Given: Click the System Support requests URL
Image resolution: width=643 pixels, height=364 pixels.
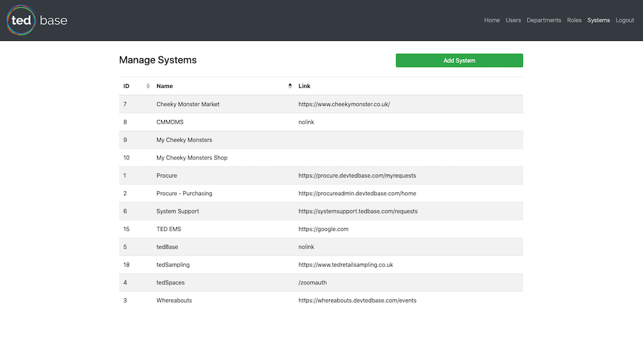Looking at the screenshot, I should (358, 211).
